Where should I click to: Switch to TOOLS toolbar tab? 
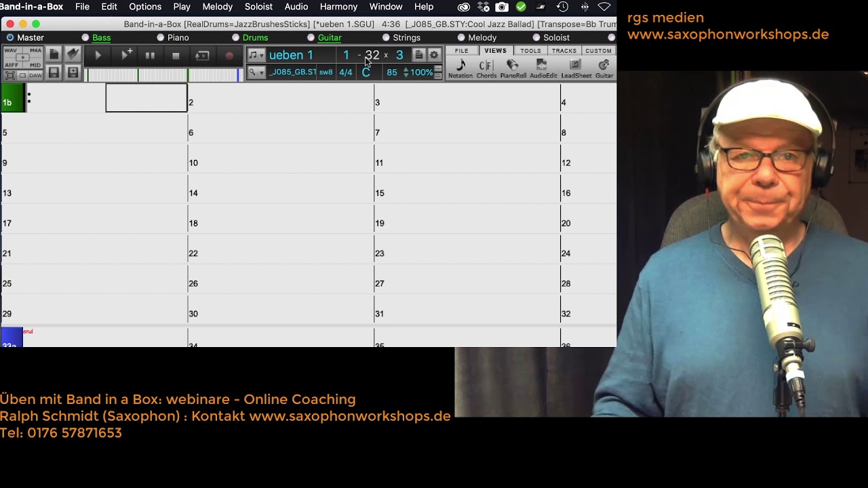(x=530, y=51)
